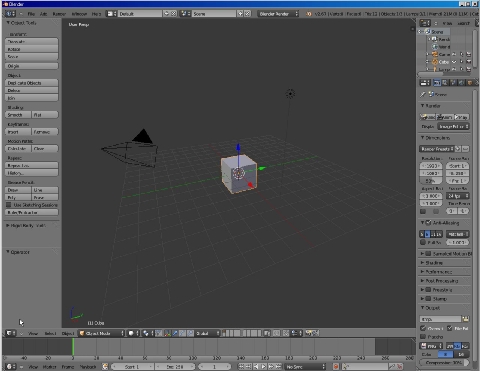
Task: Play animation in reverse
Action: [256, 367]
